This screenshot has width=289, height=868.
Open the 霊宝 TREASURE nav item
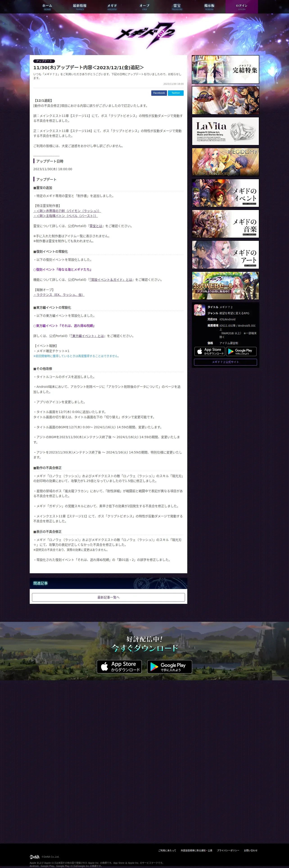pyautogui.click(x=177, y=7)
